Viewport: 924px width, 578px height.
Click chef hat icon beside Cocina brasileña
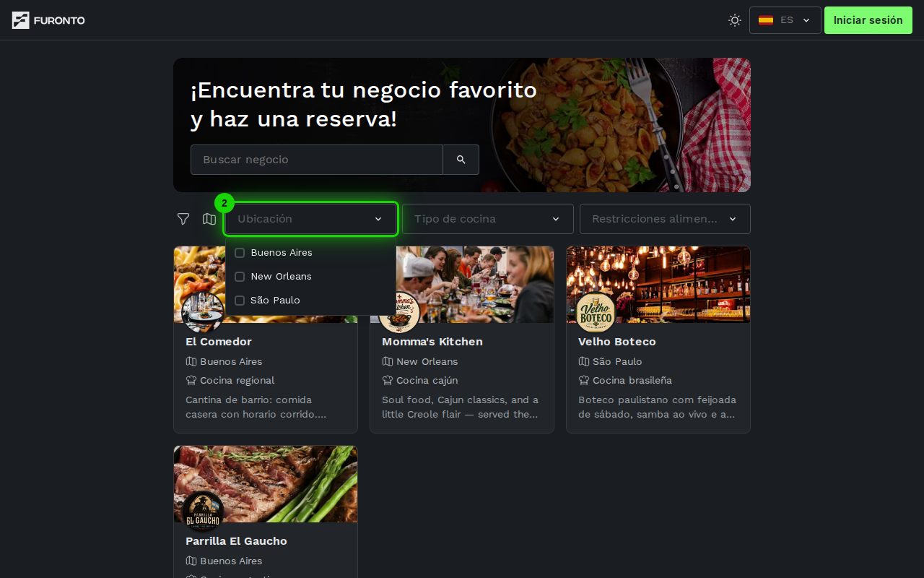click(x=584, y=380)
